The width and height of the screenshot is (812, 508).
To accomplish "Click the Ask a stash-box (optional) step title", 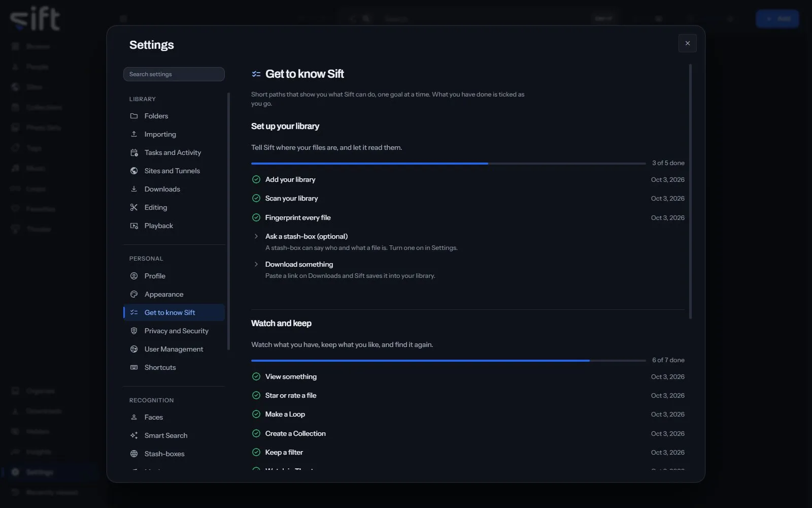I will [307, 236].
